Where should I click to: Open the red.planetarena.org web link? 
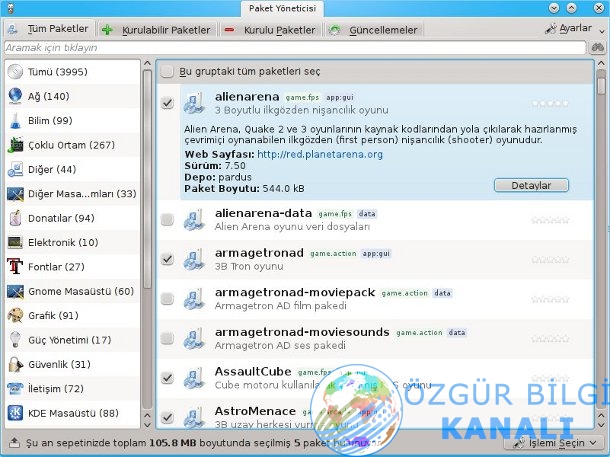coord(319,154)
